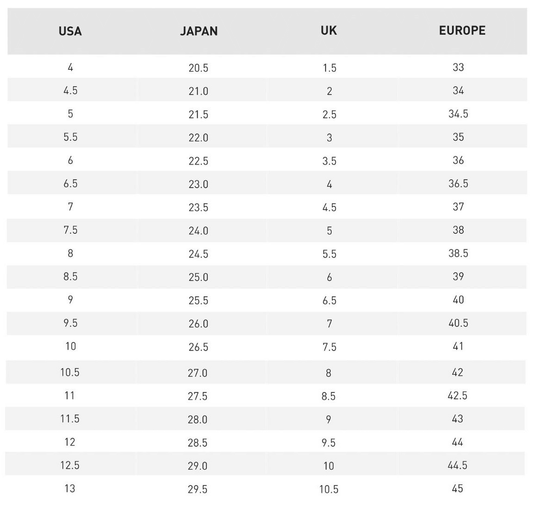Click Europe size 39 cell

point(458,276)
